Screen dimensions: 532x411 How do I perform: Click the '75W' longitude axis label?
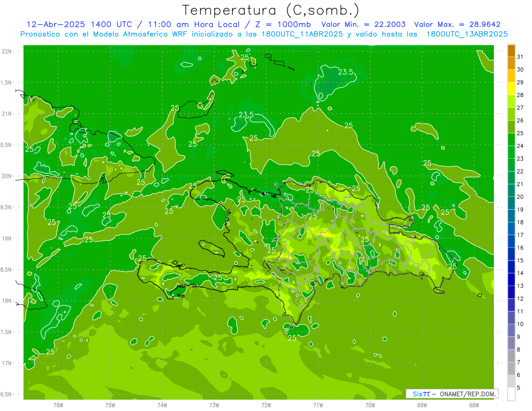[110, 405]
